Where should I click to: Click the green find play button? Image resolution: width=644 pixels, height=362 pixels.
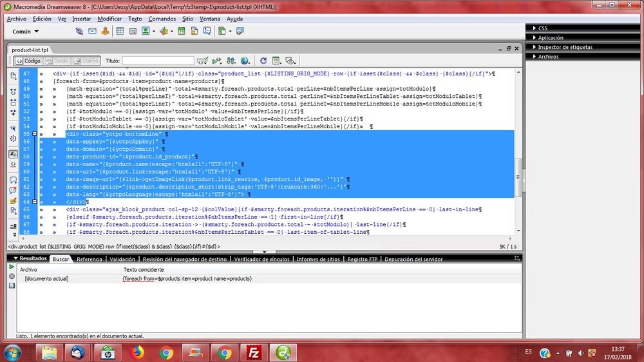point(12,267)
